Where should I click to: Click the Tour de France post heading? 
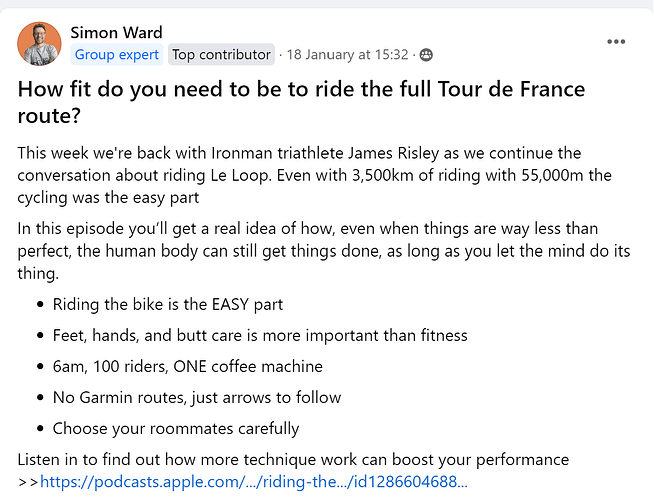point(301,102)
